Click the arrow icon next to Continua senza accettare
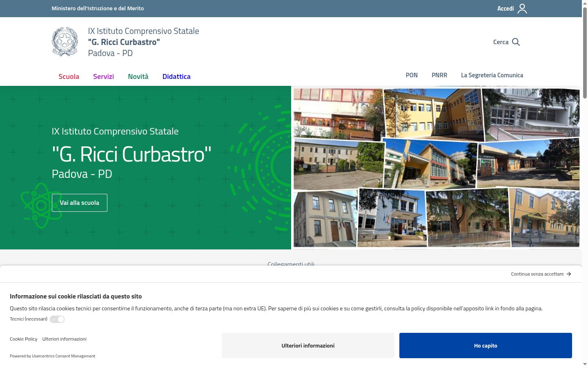Viewport: 588px width, 368px height. click(x=569, y=274)
